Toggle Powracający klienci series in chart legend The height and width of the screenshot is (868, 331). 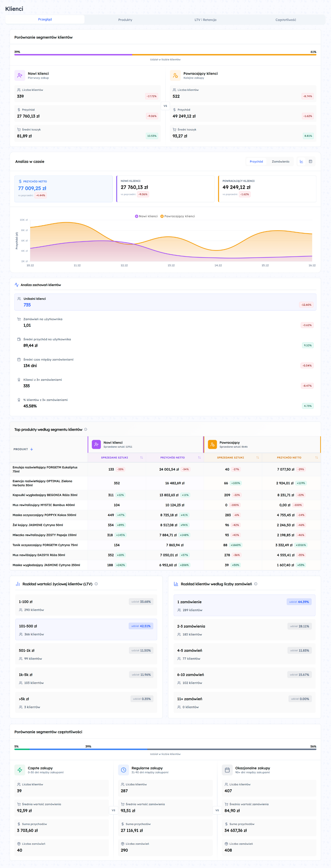click(x=178, y=216)
